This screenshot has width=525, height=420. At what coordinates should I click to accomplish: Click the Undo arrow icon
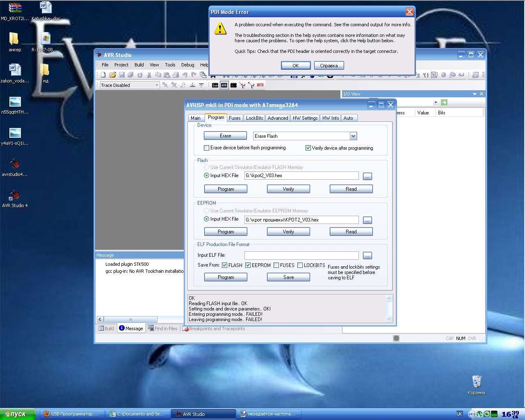click(x=185, y=75)
